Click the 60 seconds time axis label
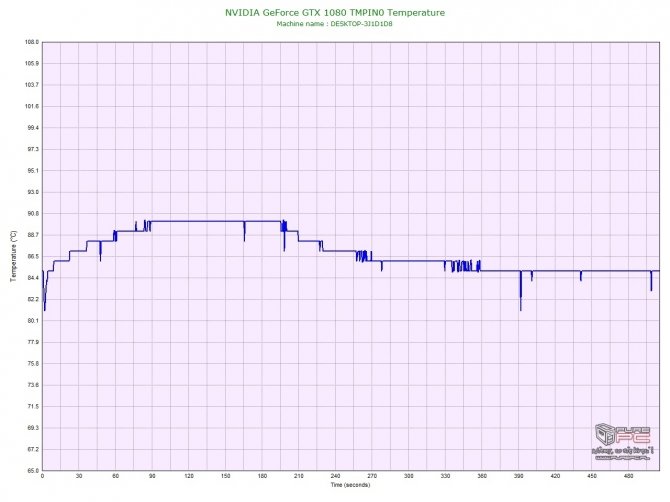Image resolution: width=670 pixels, height=502 pixels. [x=115, y=476]
